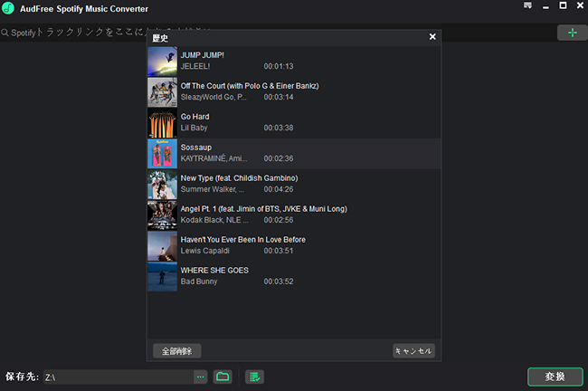Click artist name Lil Baby
Screen dimensions: 588x391
tap(194, 128)
